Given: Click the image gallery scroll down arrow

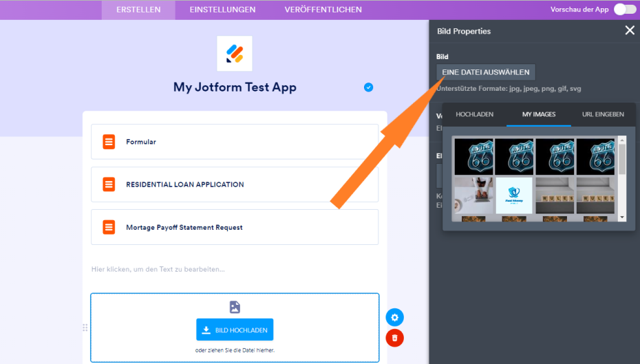Looking at the screenshot, I should [622, 217].
